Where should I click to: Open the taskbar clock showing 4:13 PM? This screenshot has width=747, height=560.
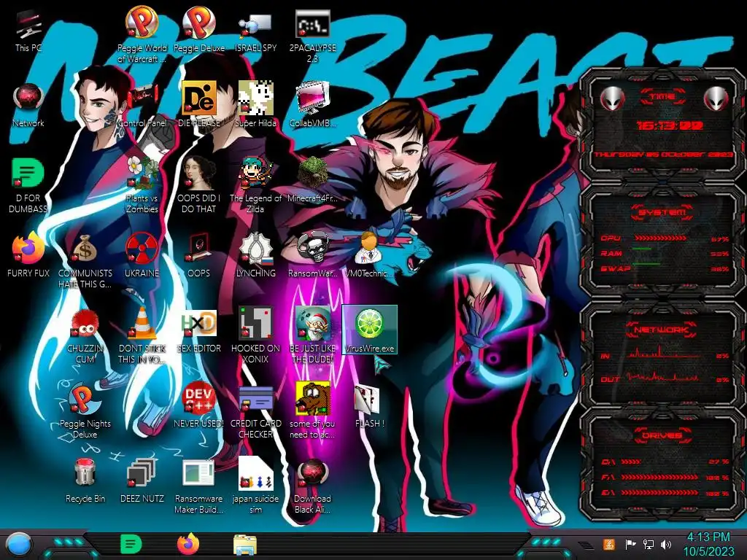point(708,544)
